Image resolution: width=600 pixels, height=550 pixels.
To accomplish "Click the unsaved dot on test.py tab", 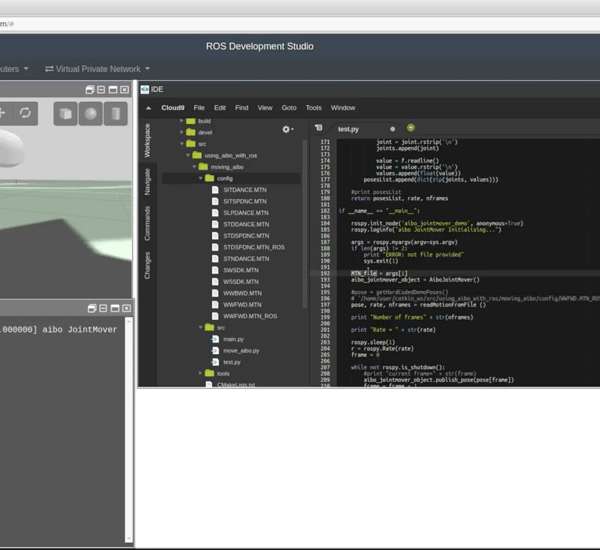I will coord(393,129).
